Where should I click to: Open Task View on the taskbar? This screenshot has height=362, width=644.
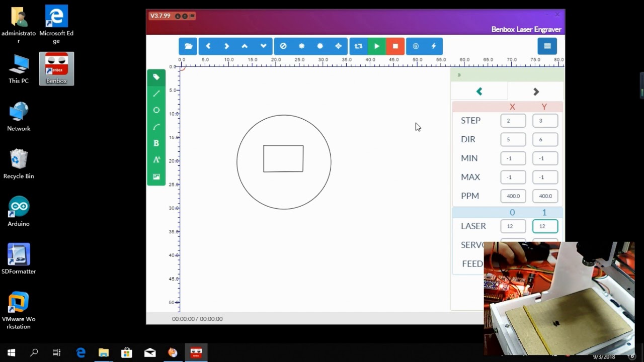[x=56, y=353]
